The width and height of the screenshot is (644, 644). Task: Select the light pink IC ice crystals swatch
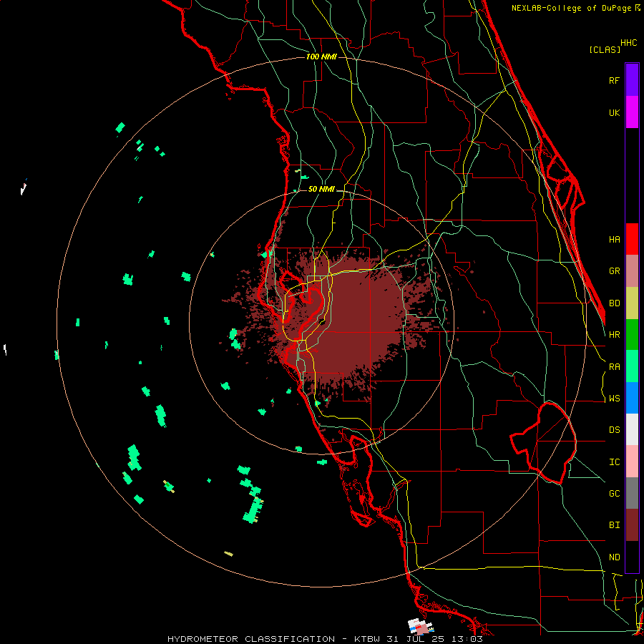coord(632,462)
